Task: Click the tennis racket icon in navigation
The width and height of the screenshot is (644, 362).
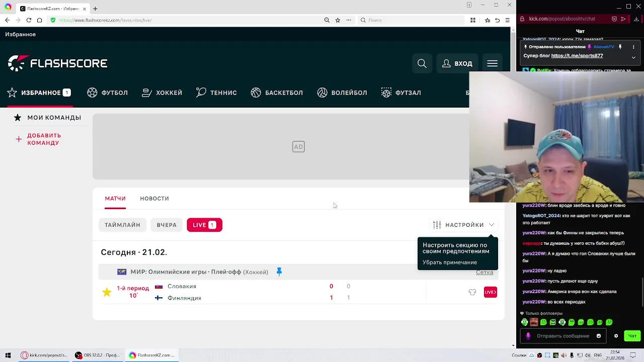Action: (x=201, y=93)
